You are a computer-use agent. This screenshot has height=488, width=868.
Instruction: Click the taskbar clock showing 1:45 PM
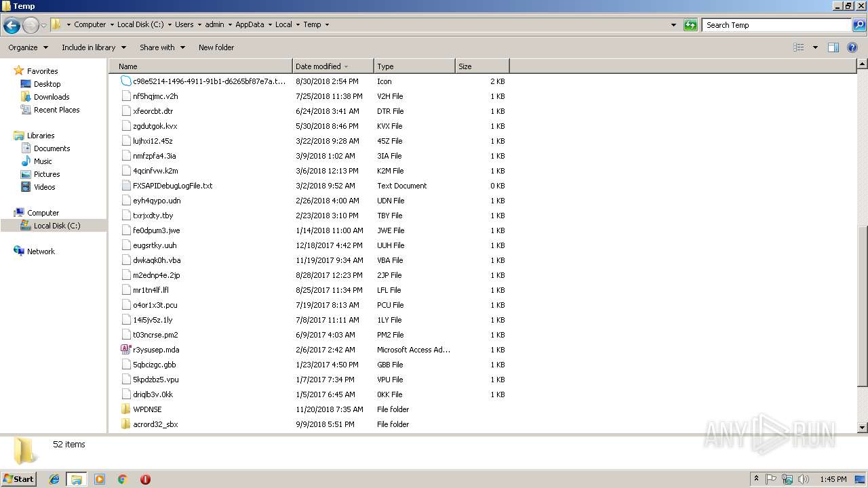(x=833, y=479)
